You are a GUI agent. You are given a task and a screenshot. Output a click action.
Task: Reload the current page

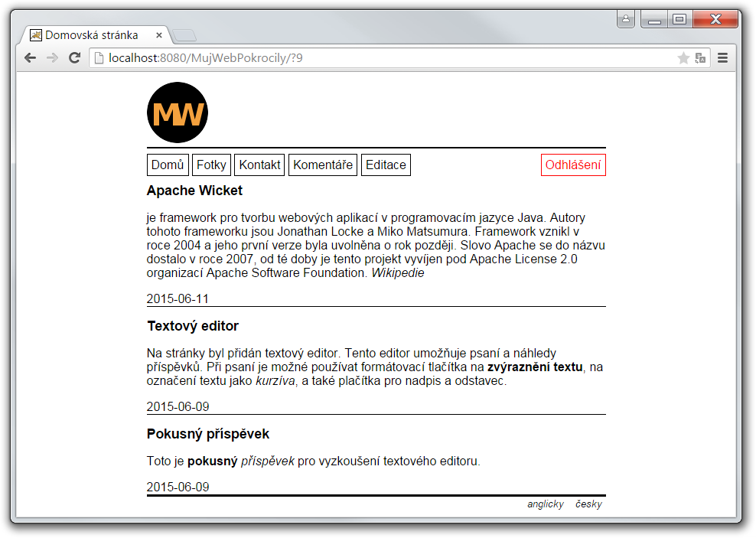coord(73,57)
